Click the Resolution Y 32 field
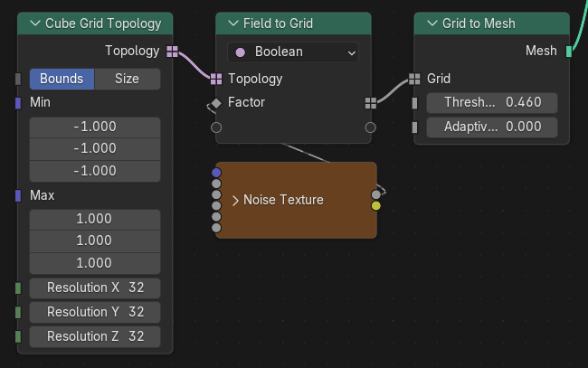 [x=95, y=312]
